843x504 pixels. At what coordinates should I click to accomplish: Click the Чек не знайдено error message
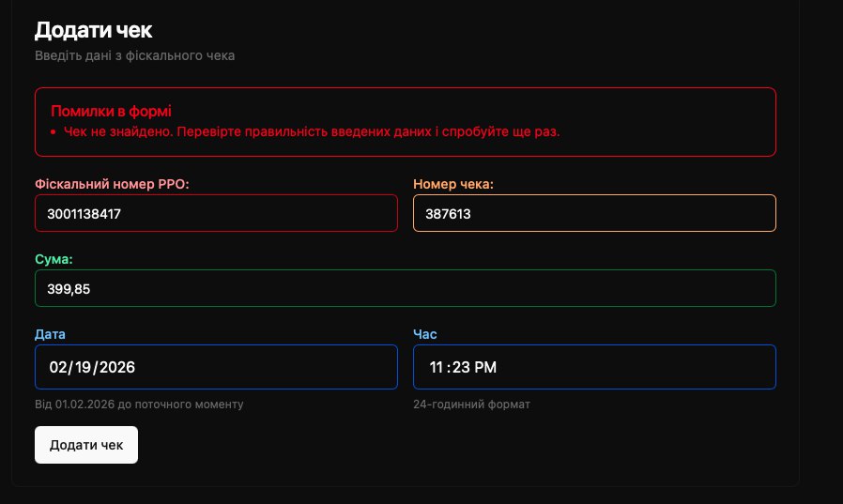[x=311, y=131]
